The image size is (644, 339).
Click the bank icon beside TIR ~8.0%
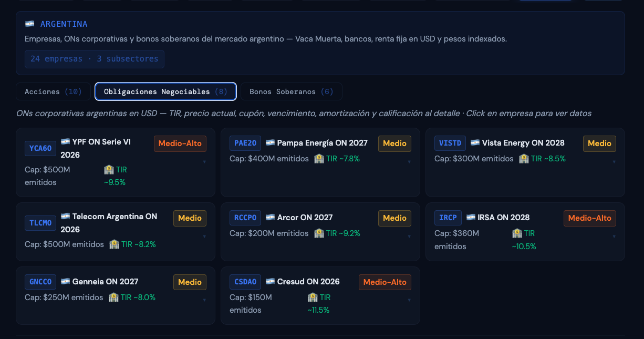(113, 297)
